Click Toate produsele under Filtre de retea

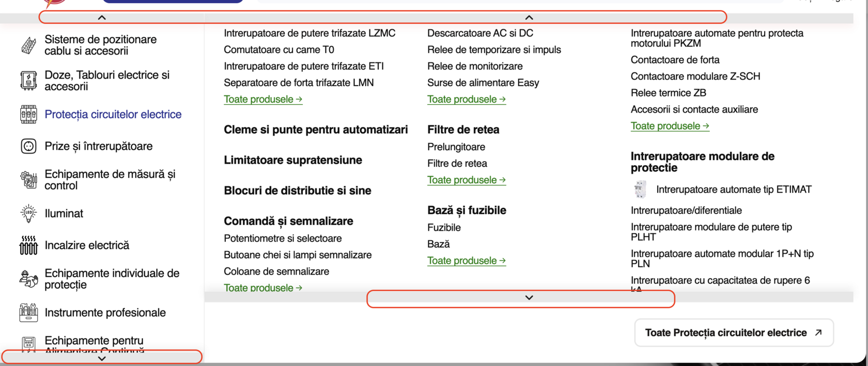(467, 180)
